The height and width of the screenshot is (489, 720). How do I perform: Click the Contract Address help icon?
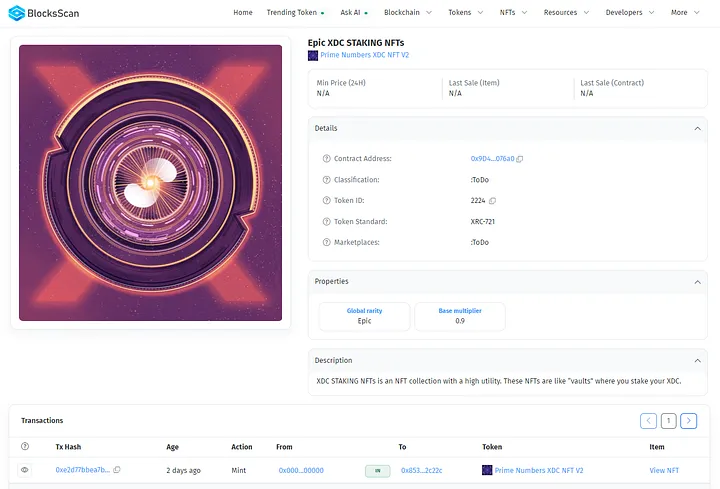click(326, 159)
